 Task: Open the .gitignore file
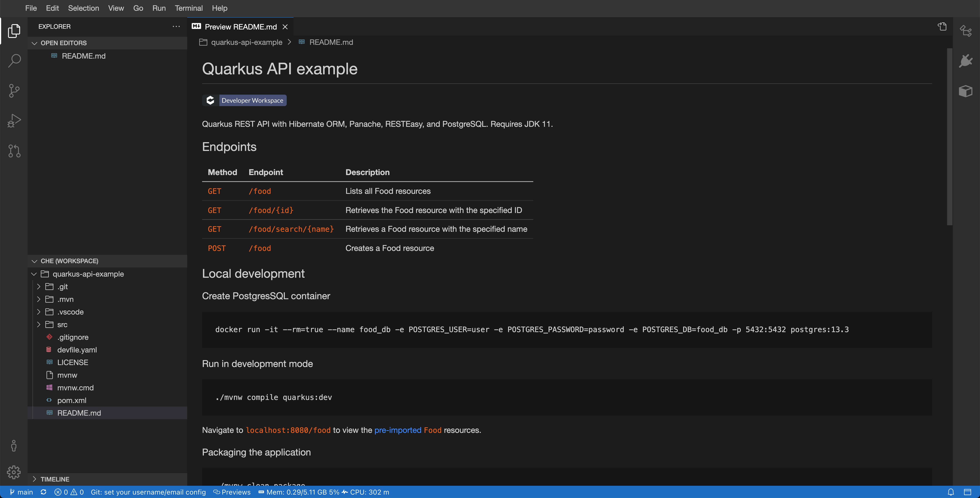108,337
